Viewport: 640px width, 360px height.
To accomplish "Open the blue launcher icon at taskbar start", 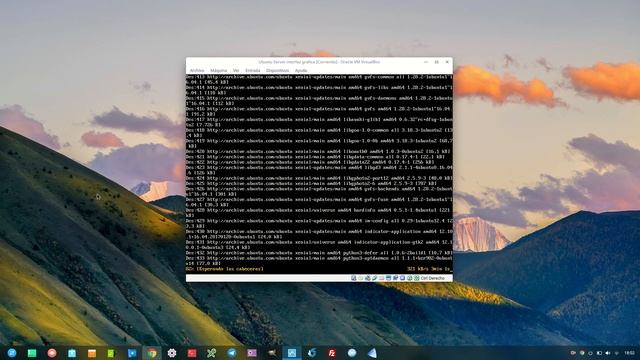I will [12, 353].
